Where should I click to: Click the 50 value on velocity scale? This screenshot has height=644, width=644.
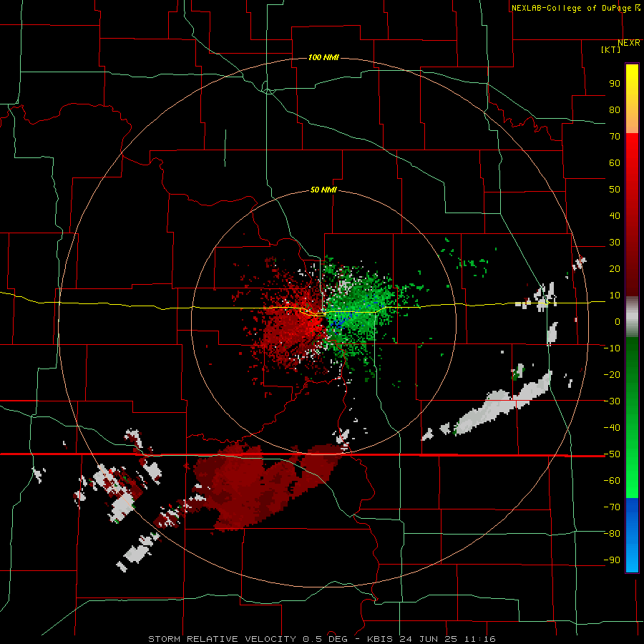pos(615,190)
